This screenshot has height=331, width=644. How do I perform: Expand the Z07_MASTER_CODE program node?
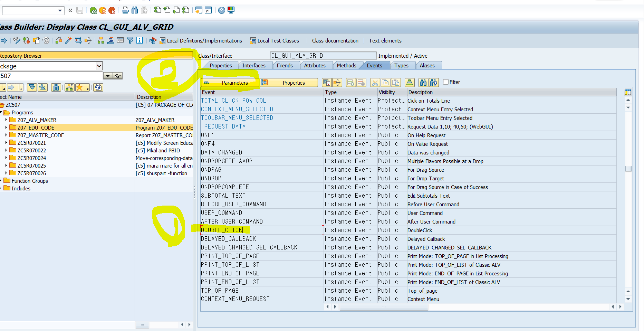coord(6,135)
